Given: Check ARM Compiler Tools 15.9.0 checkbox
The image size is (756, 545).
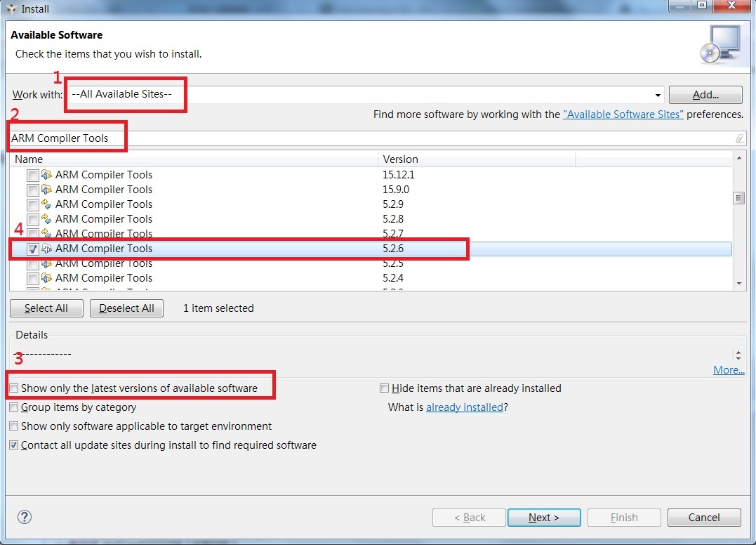Looking at the screenshot, I should [32, 190].
